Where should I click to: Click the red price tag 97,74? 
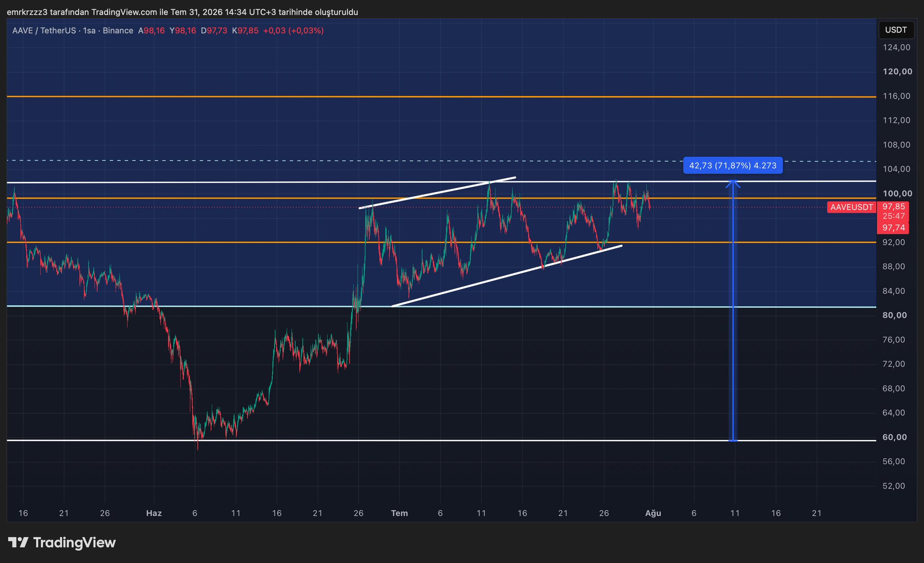[893, 228]
